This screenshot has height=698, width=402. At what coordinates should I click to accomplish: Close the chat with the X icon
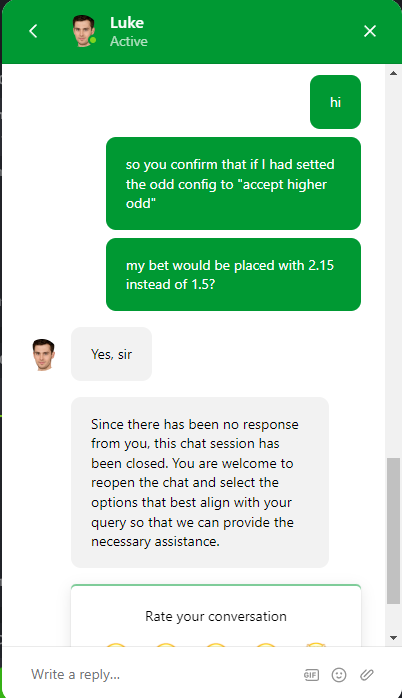(370, 31)
